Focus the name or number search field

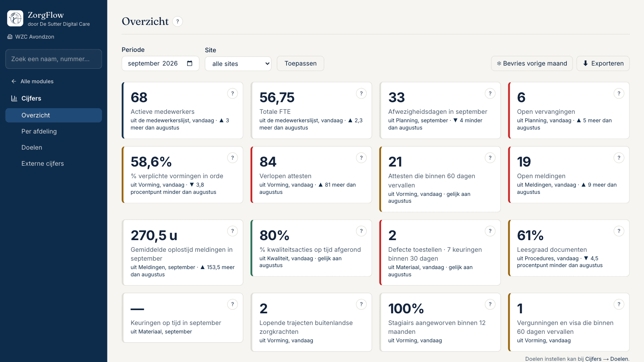54,59
